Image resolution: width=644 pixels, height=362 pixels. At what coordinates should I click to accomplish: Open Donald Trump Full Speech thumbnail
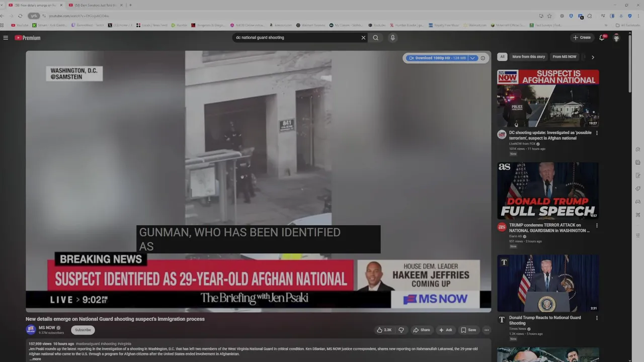click(x=548, y=191)
